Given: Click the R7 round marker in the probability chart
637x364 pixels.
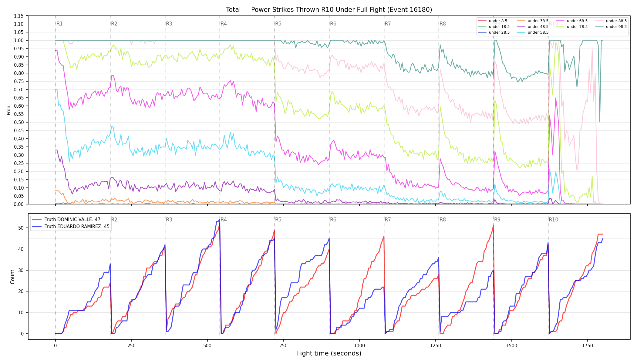Looking at the screenshot, I should [x=388, y=24].
